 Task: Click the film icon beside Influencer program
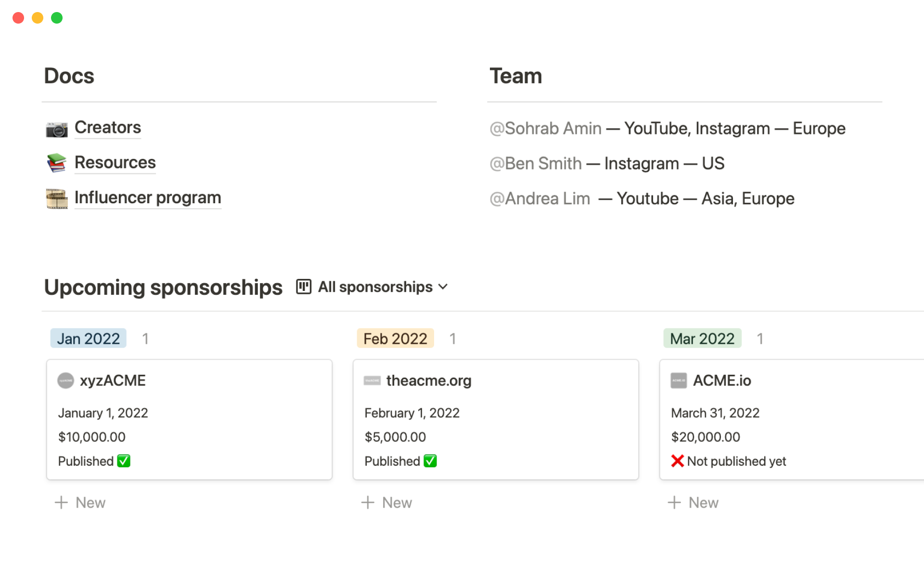pyautogui.click(x=57, y=198)
